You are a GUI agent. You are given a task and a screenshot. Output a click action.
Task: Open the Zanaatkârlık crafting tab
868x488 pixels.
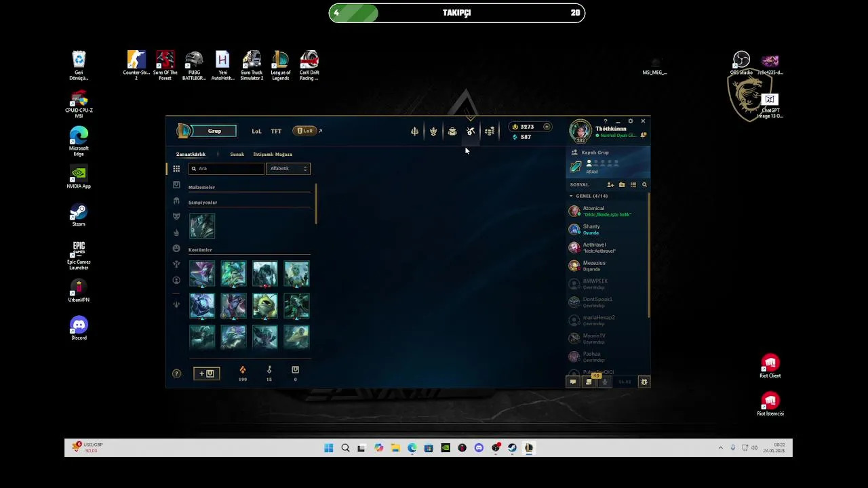191,155
